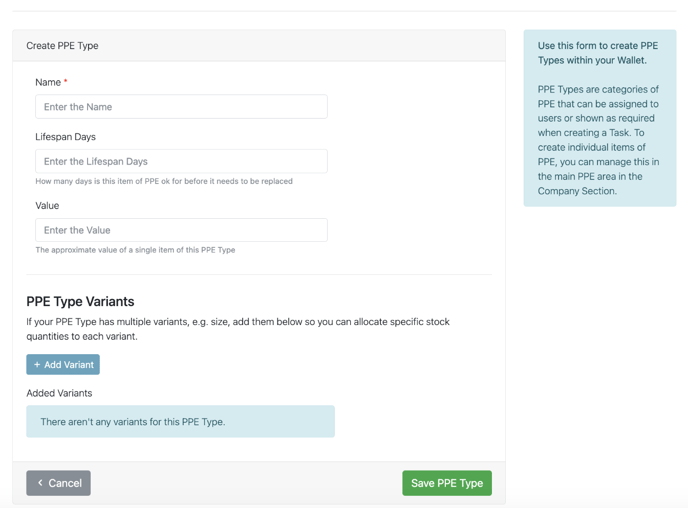
Task: Click the Value field label
Action: tap(47, 205)
